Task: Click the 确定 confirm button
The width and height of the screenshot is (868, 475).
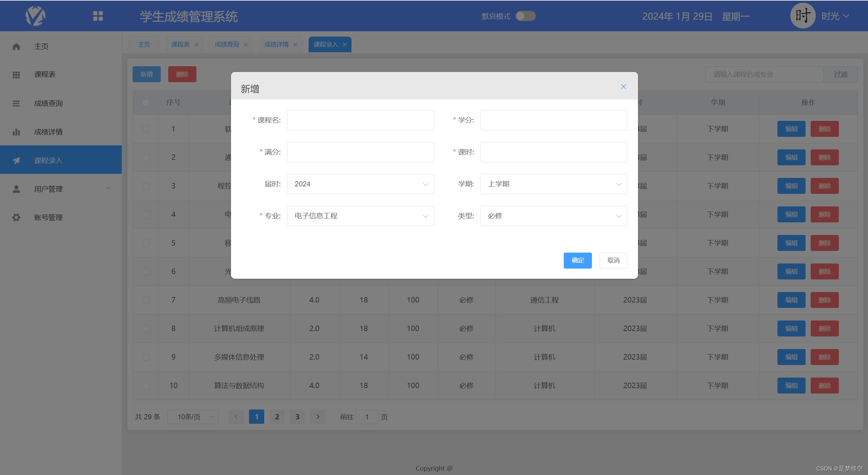Action: [577, 260]
